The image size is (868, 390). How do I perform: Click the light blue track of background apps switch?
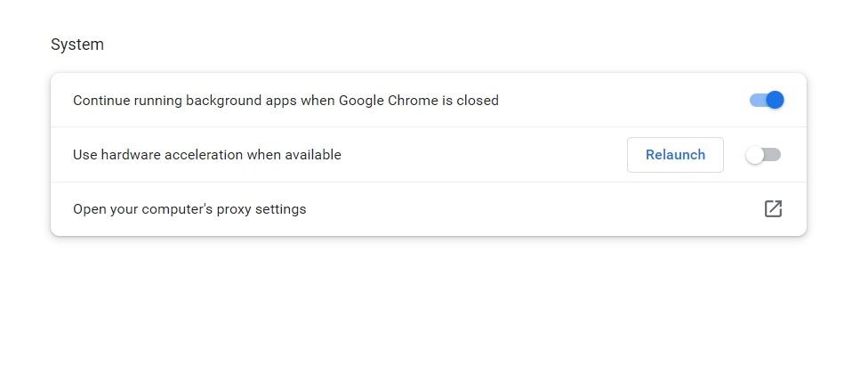[756, 100]
